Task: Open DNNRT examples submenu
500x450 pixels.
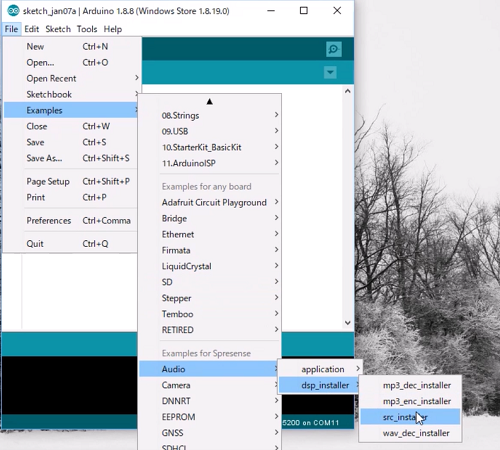Action: pyautogui.click(x=210, y=401)
